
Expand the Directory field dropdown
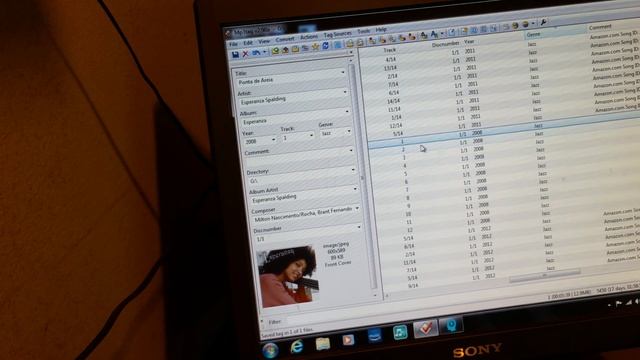353,170
